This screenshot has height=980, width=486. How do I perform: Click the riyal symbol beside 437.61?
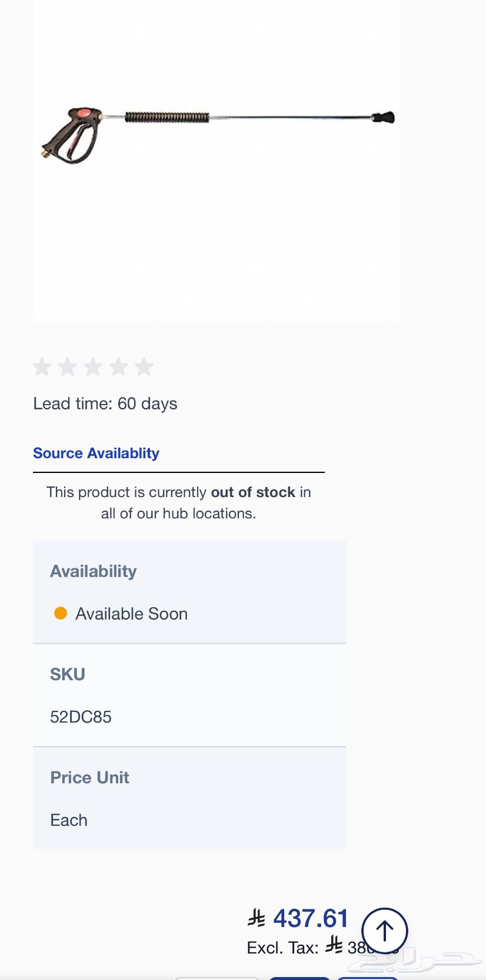click(257, 918)
